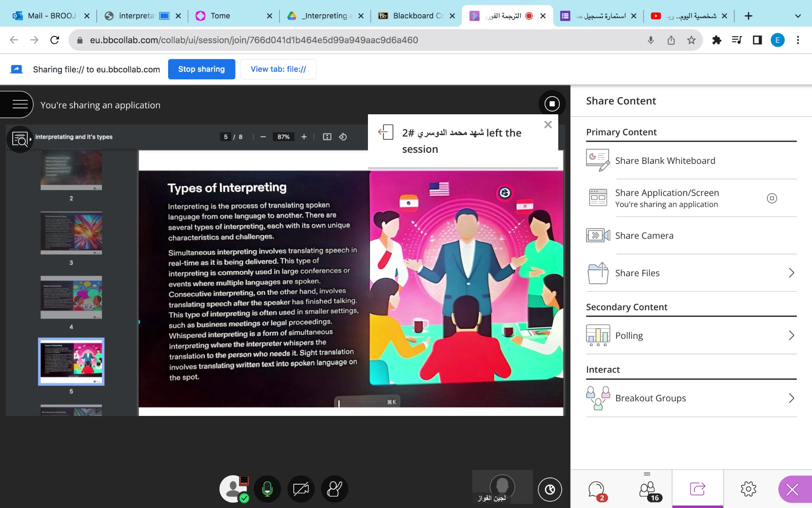
Task: Toggle the raise hand button
Action: (x=334, y=489)
